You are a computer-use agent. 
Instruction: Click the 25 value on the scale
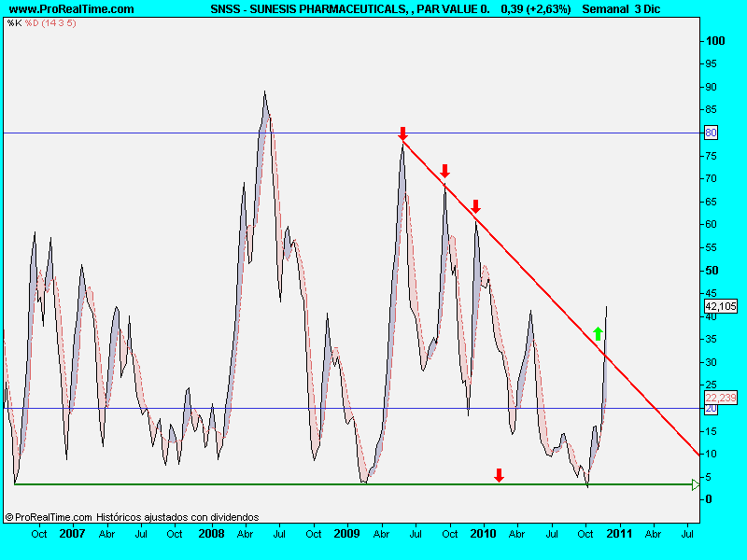[x=711, y=385]
